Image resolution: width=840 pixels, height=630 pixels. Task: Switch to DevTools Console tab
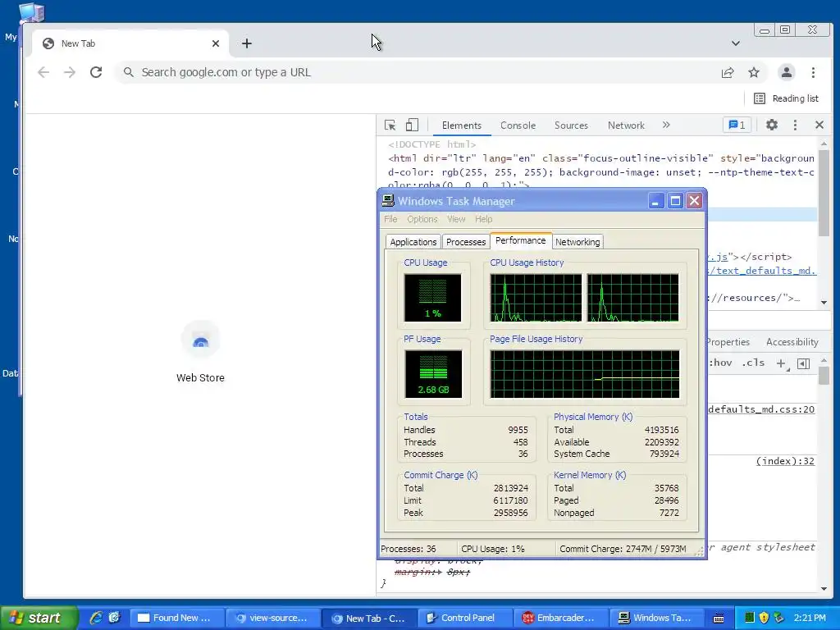pyautogui.click(x=518, y=126)
